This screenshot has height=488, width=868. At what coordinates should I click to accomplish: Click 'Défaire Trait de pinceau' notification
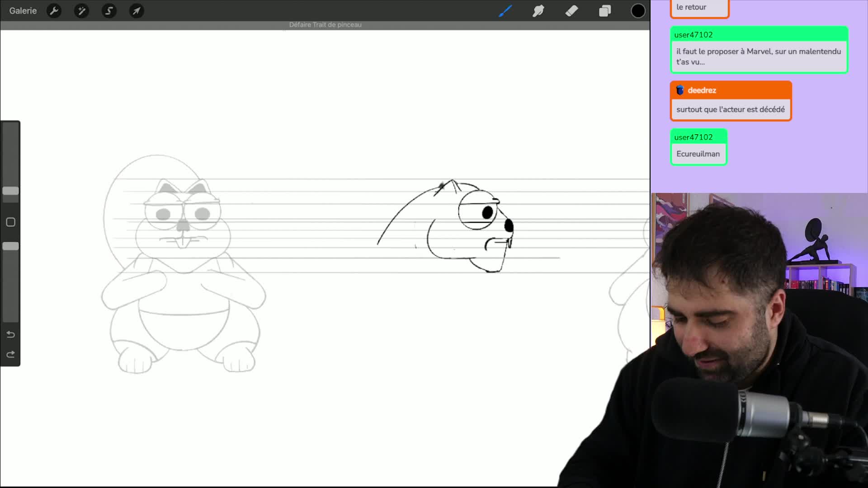(x=325, y=25)
